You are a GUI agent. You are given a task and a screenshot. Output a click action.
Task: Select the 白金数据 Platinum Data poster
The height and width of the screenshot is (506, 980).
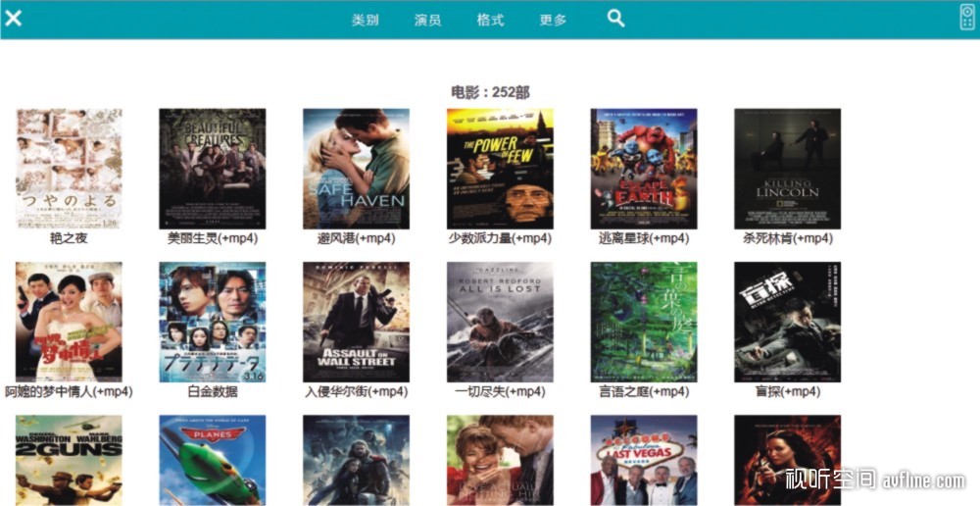pyautogui.click(x=213, y=322)
